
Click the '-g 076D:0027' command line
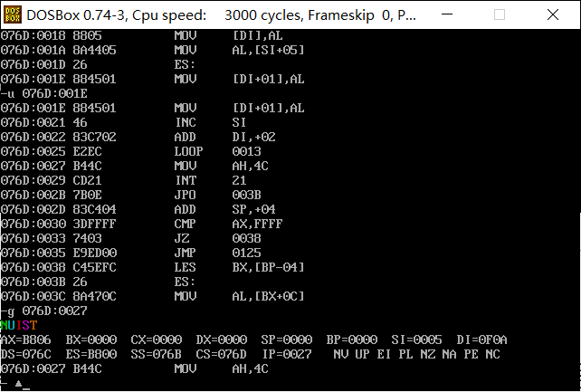tap(43, 311)
